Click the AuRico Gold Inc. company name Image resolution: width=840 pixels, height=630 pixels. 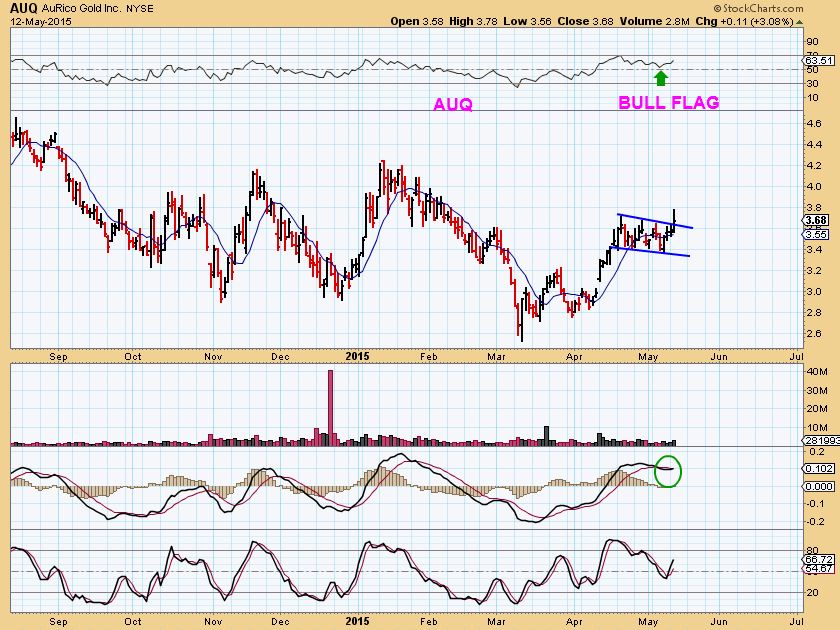[81, 9]
